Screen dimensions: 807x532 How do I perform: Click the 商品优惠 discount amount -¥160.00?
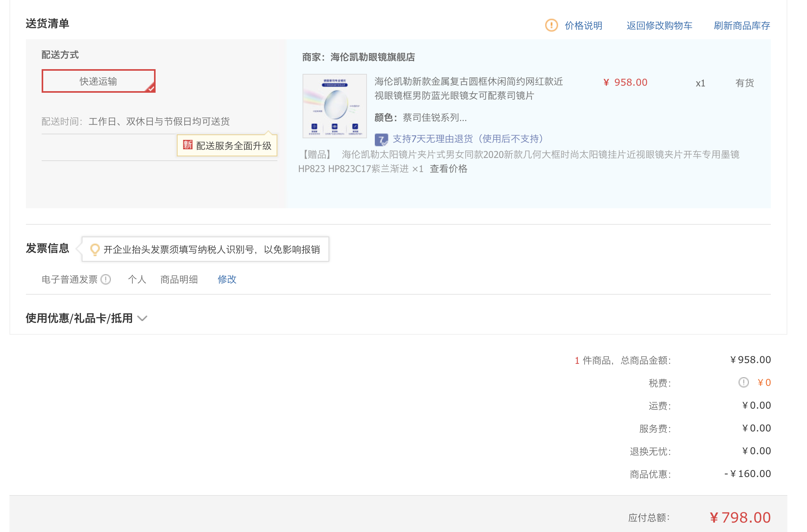(747, 474)
